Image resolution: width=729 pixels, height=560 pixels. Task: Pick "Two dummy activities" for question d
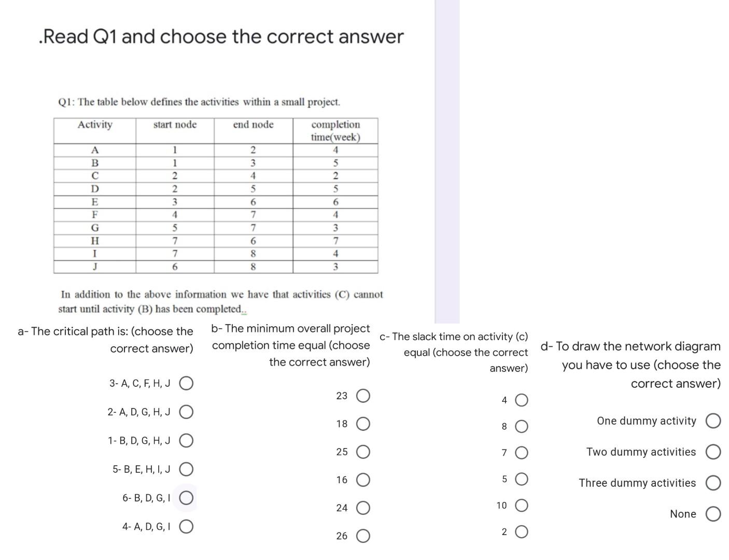714,452
